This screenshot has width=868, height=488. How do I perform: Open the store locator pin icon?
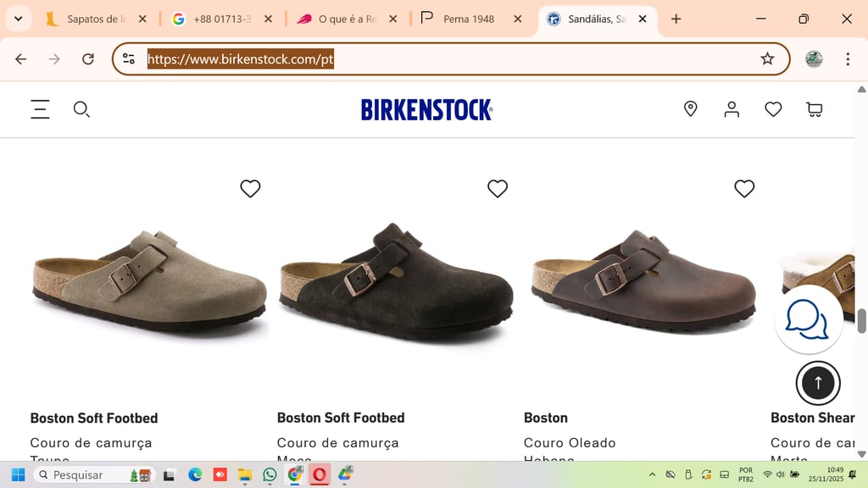point(690,109)
